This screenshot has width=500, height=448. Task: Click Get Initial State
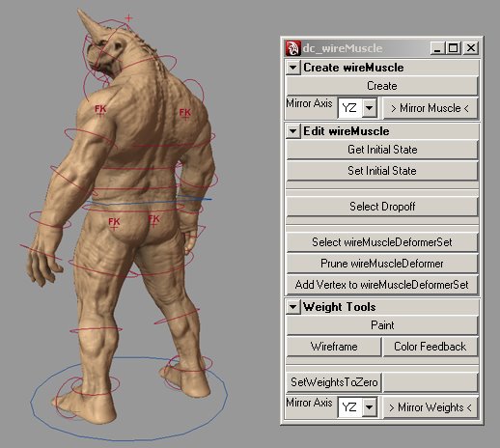[382, 150]
